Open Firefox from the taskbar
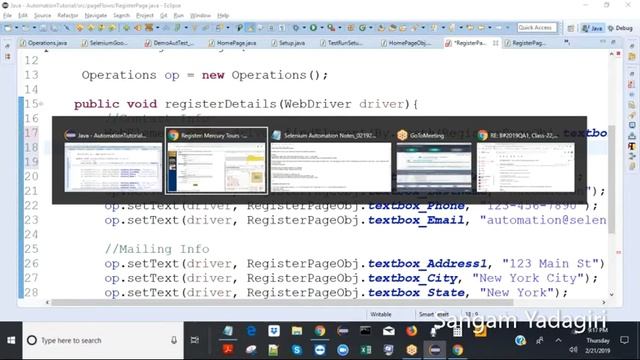640x360 pixels. 411,331
